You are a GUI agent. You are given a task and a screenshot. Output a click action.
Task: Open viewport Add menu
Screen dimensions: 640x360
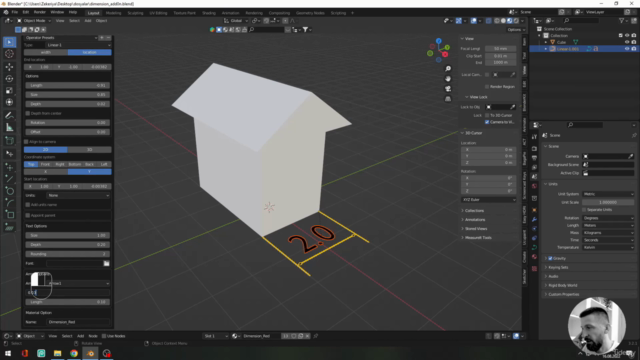click(88, 20)
